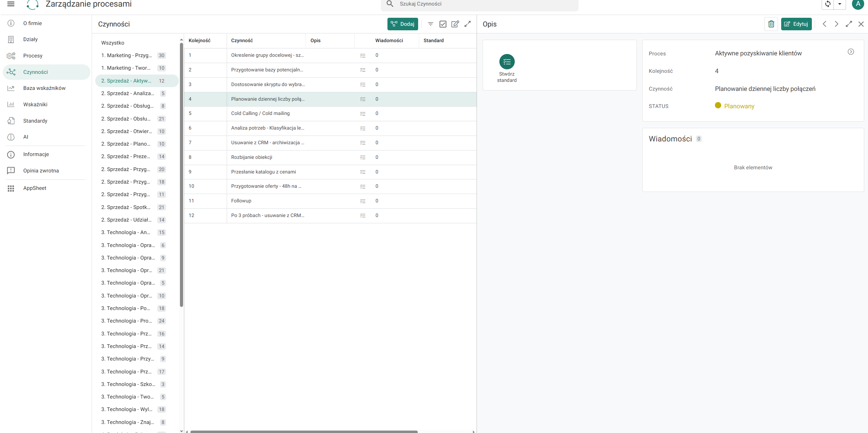This screenshot has height=433, width=868.
Task: Expand the Czynności table to full view
Action: (x=468, y=24)
